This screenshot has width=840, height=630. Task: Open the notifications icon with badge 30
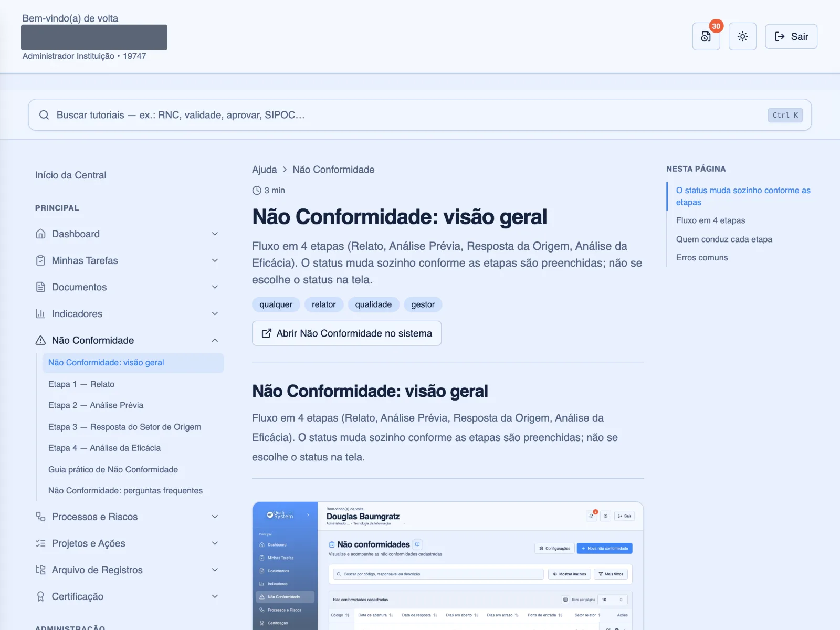click(706, 36)
